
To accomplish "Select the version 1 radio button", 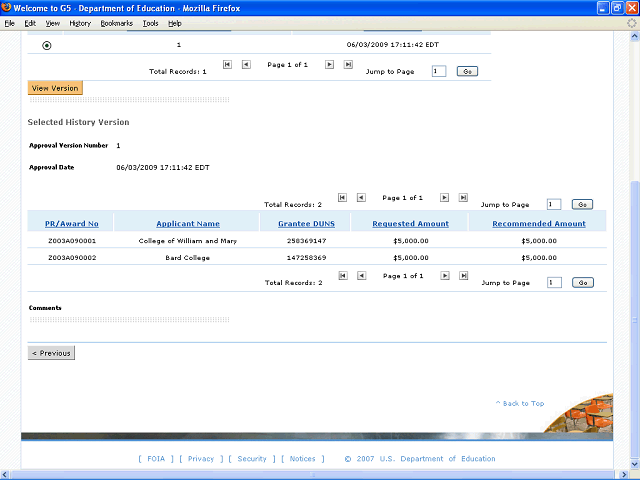I will 47,45.
